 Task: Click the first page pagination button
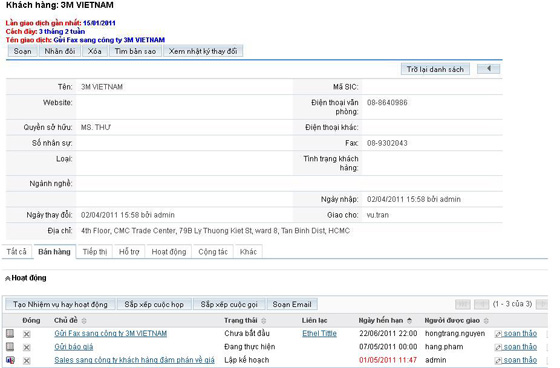coord(462,304)
